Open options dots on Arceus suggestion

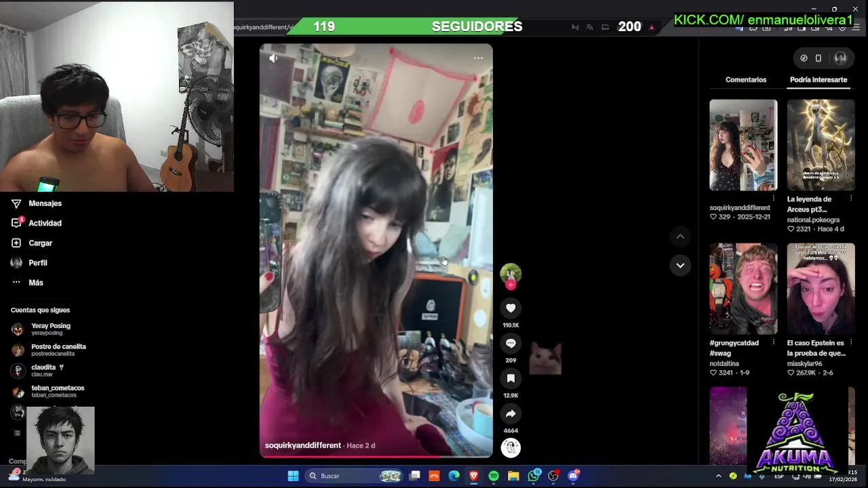click(x=851, y=199)
